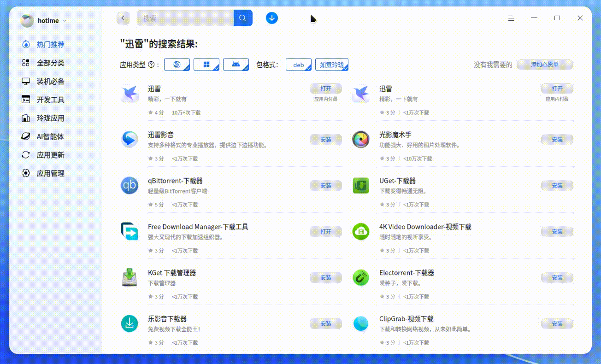The image size is (601, 364).
Task: Click the magnifier search button
Action: [243, 18]
